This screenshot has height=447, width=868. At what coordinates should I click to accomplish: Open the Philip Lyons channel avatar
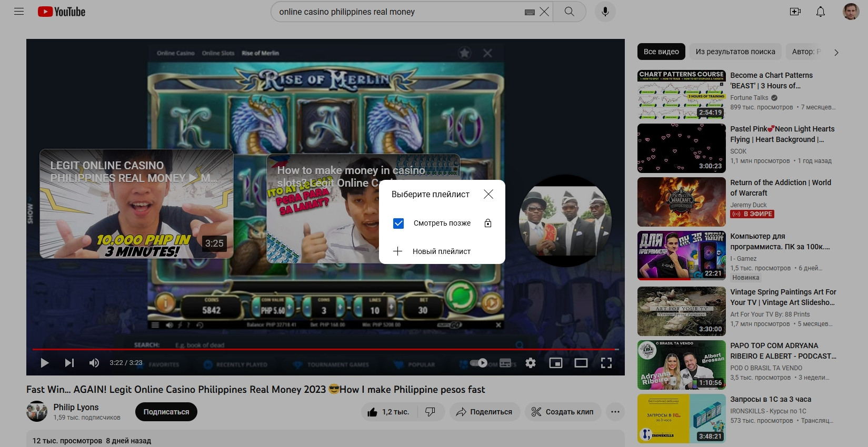click(x=37, y=412)
